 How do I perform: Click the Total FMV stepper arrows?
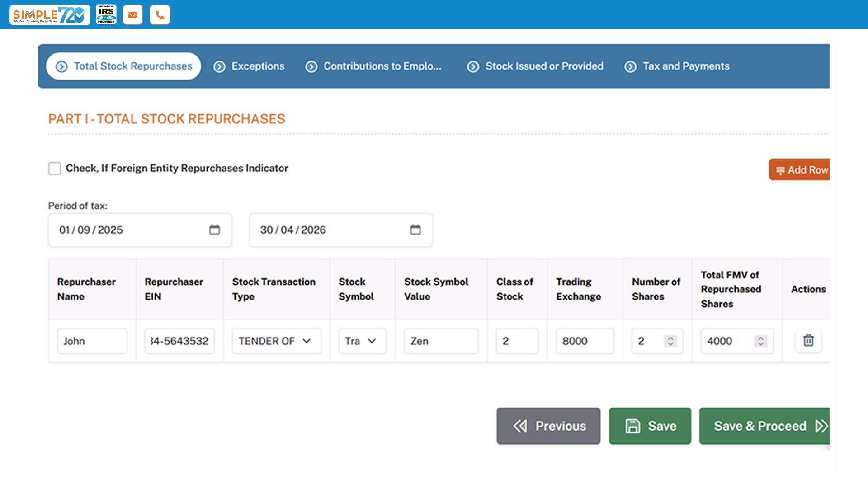pyautogui.click(x=761, y=341)
